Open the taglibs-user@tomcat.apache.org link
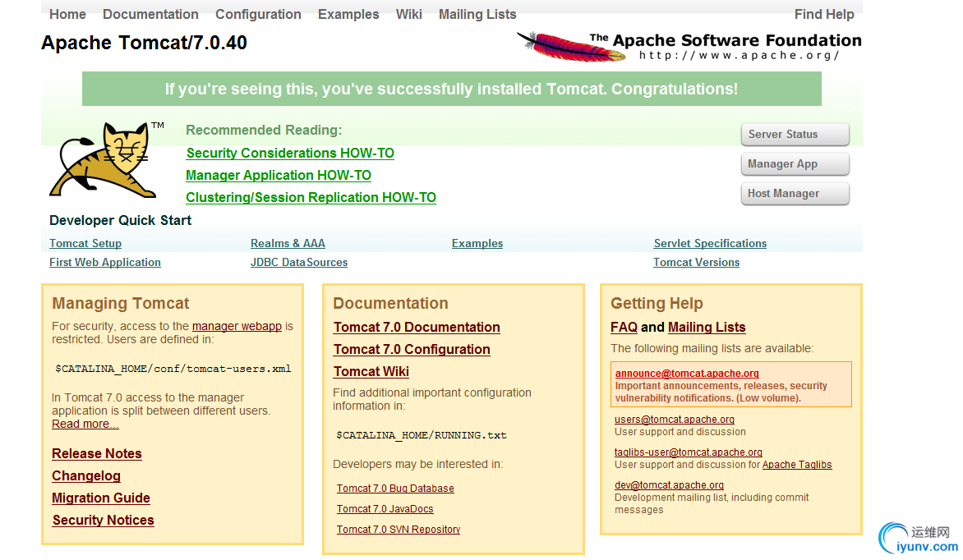The height and width of the screenshot is (560, 963). click(689, 452)
